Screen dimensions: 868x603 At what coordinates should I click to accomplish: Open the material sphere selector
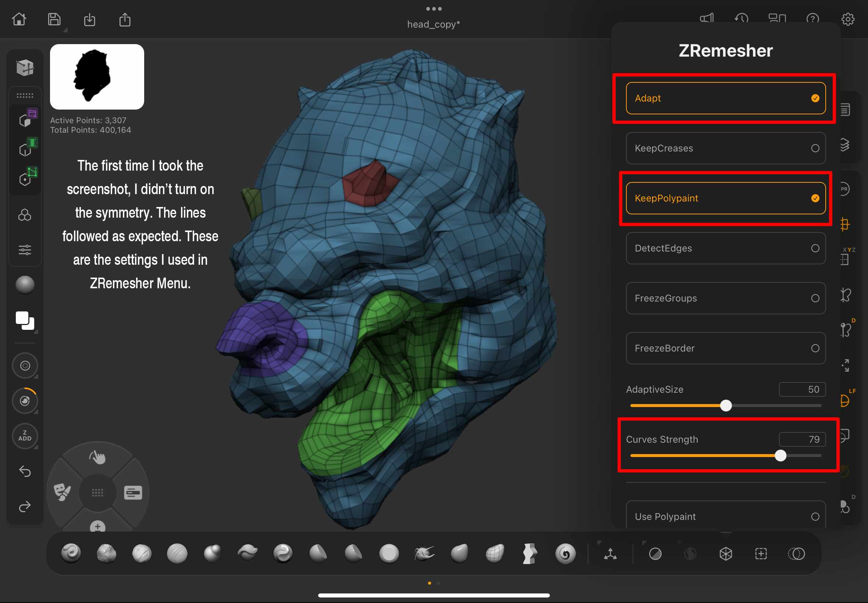click(25, 285)
